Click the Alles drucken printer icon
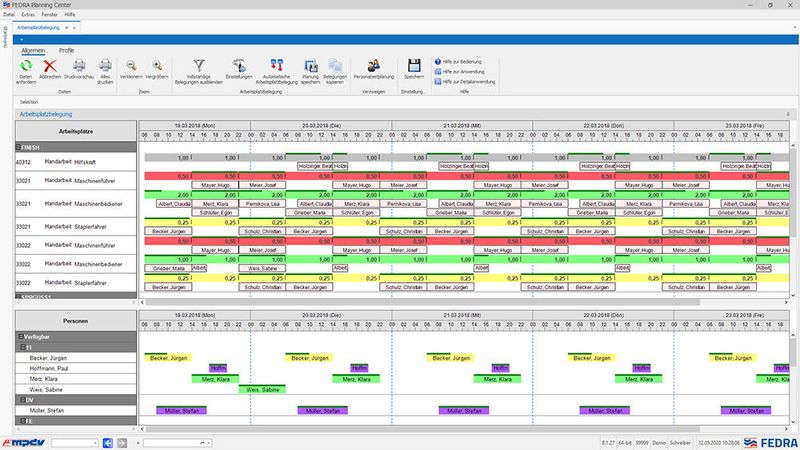Viewport: 800px width, 450px height. coord(105,65)
